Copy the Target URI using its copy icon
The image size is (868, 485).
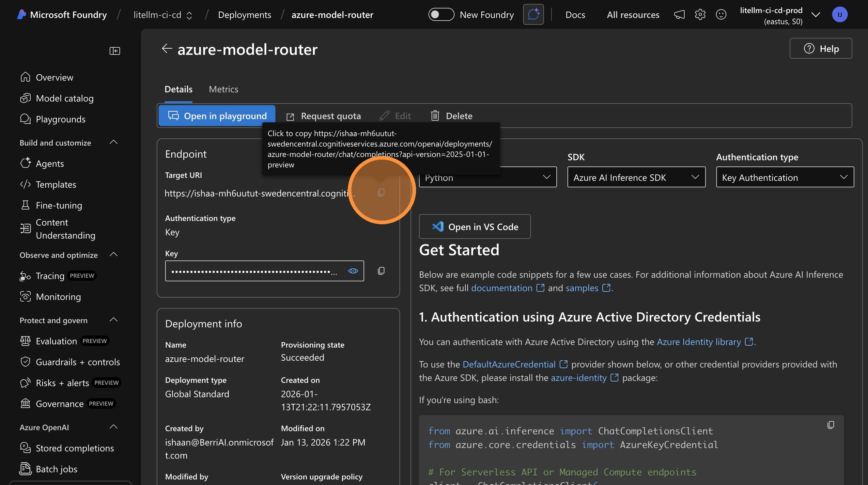(381, 192)
